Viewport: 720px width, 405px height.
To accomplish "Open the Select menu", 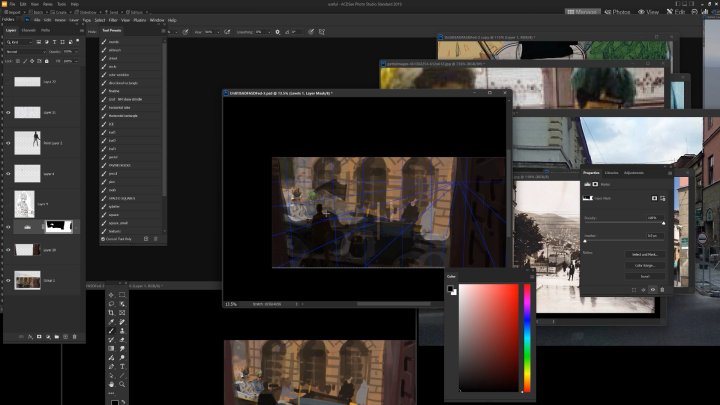I will tap(100, 20).
